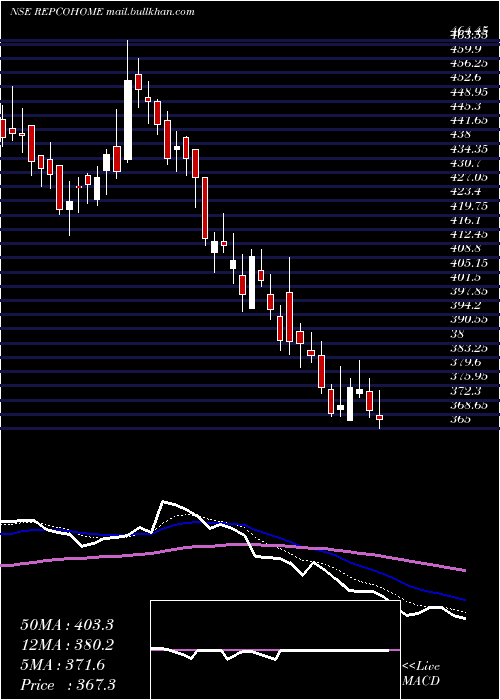This screenshot has width=500, height=700.
Task: Click the 438 price axis label
Action: pos(460,134)
